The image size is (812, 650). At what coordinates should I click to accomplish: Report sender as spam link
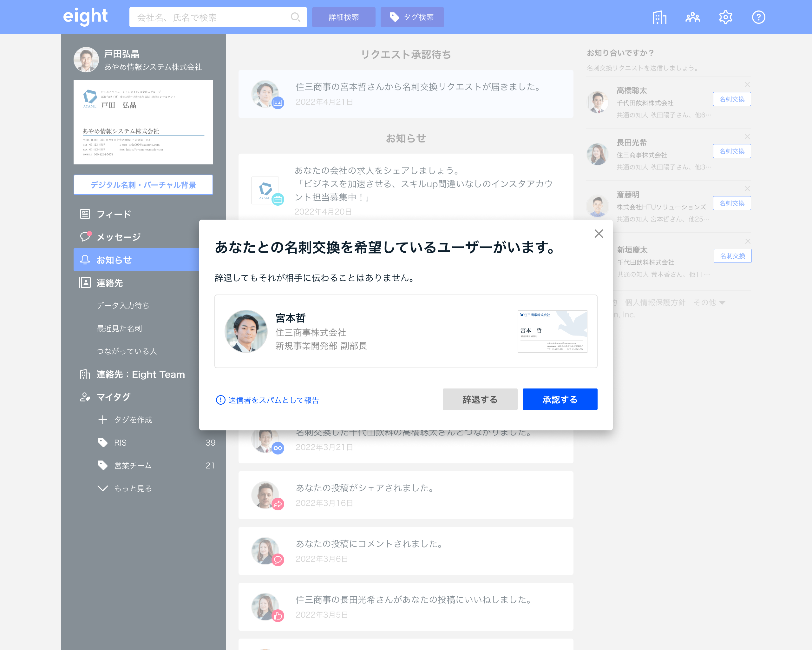tap(273, 400)
